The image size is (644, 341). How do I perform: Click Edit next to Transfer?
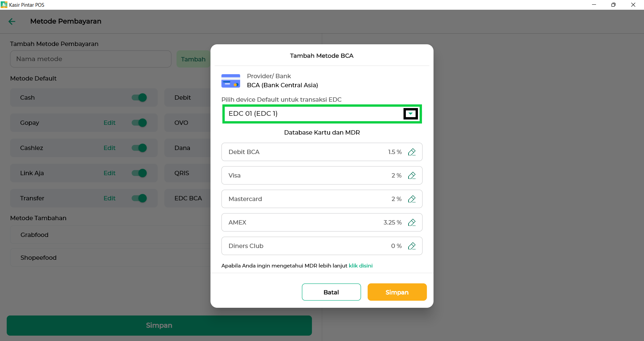coord(109,198)
